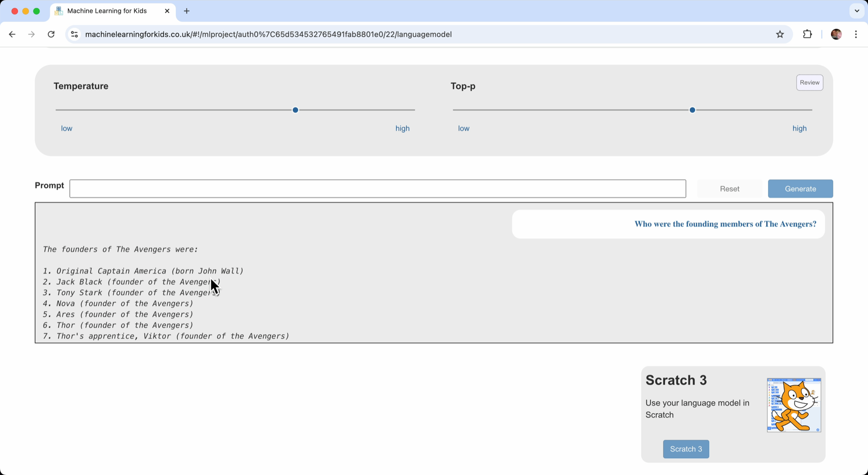
Task: Expand the tab search dropdown arrow
Action: pos(857,11)
